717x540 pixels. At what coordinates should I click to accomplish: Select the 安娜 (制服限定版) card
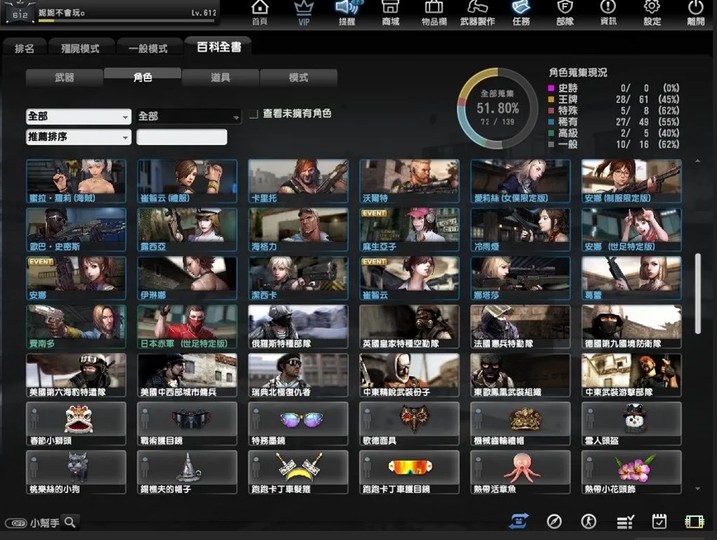click(631, 181)
